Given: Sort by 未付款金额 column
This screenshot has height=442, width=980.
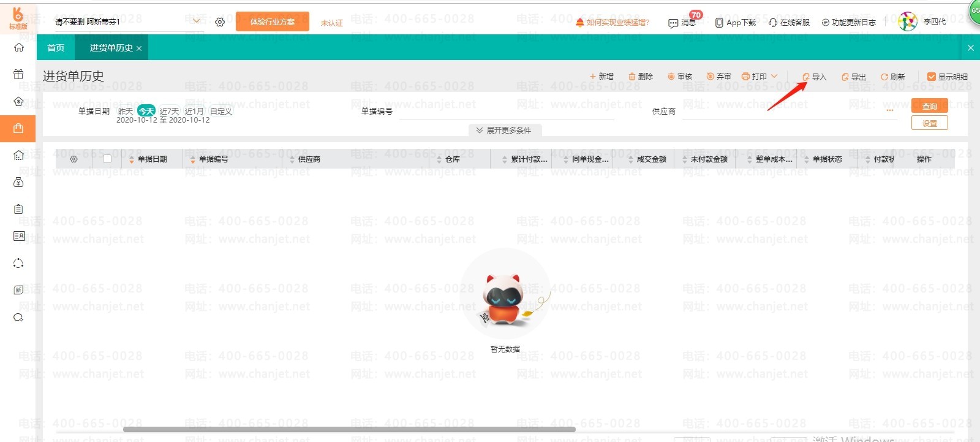Looking at the screenshot, I should 705,159.
